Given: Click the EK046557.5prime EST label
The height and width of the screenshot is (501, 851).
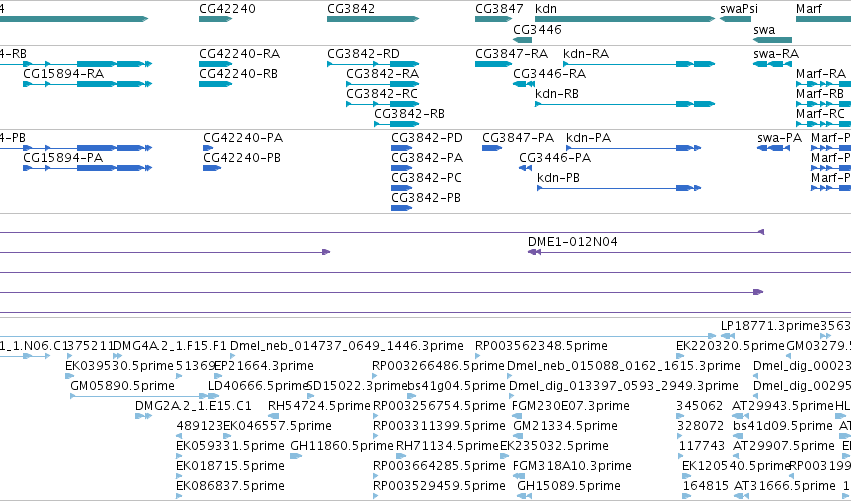Looking at the screenshot, I should (277, 426).
